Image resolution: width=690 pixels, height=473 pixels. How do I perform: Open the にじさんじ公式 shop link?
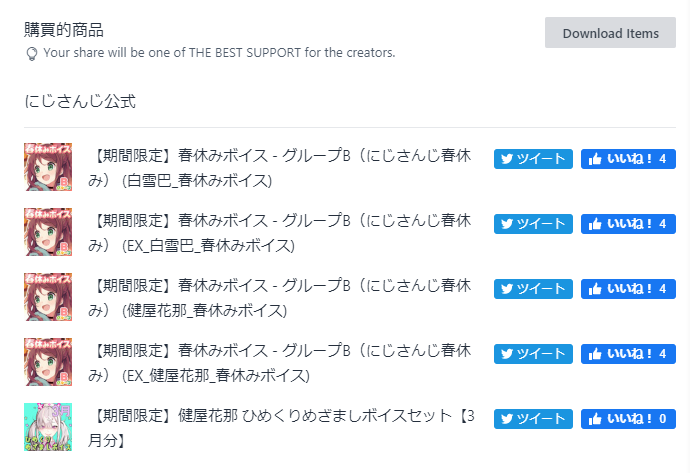(80, 101)
